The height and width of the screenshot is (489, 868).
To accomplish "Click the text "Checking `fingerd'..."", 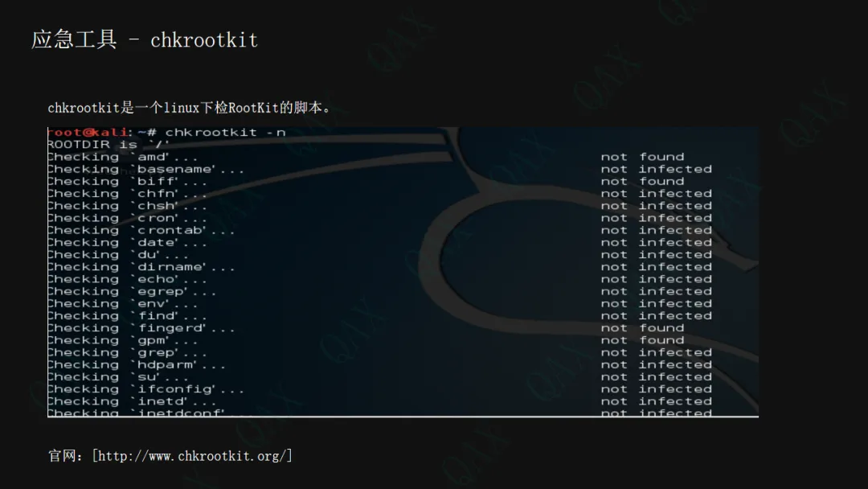I will (x=141, y=328).
